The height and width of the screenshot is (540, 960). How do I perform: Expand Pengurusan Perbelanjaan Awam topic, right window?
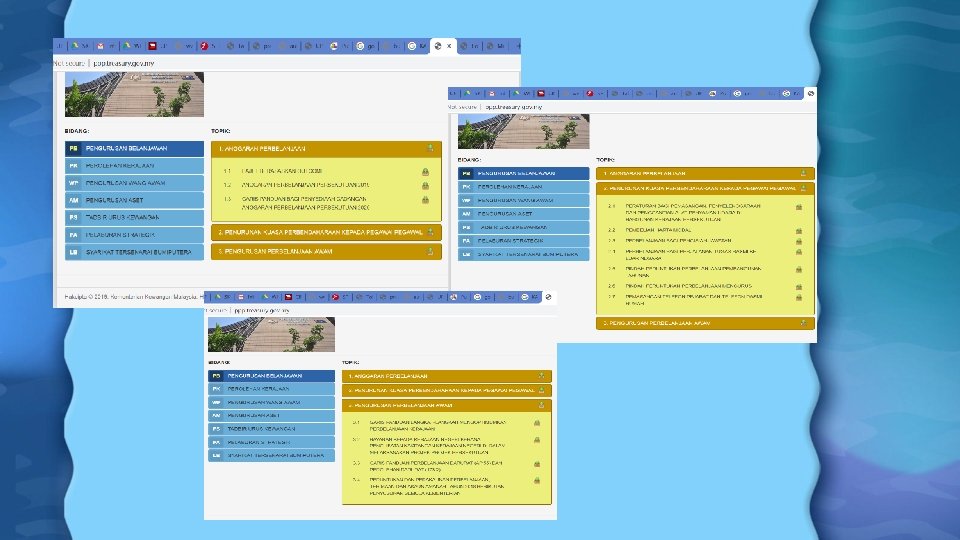click(705, 323)
